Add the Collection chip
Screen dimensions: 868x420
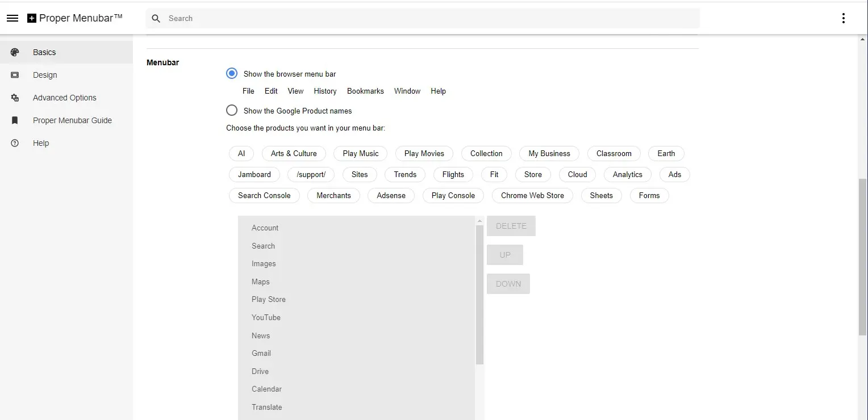point(486,153)
